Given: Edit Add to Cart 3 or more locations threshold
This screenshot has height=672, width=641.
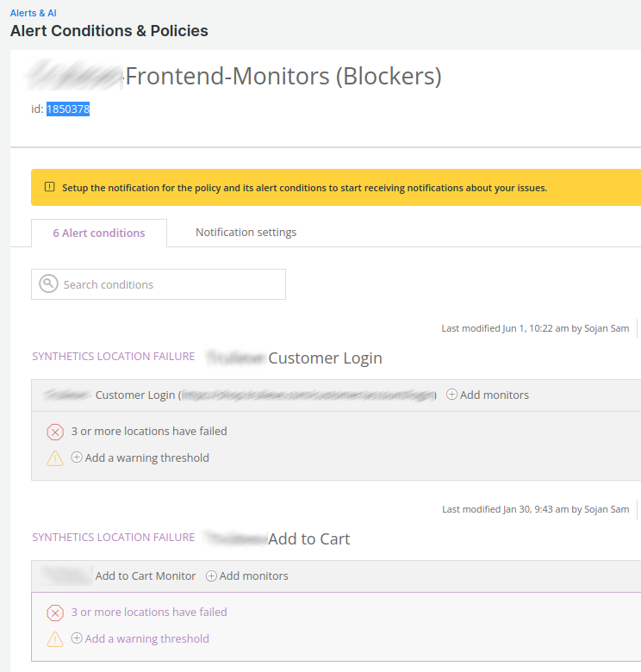Looking at the screenshot, I should tap(149, 612).
